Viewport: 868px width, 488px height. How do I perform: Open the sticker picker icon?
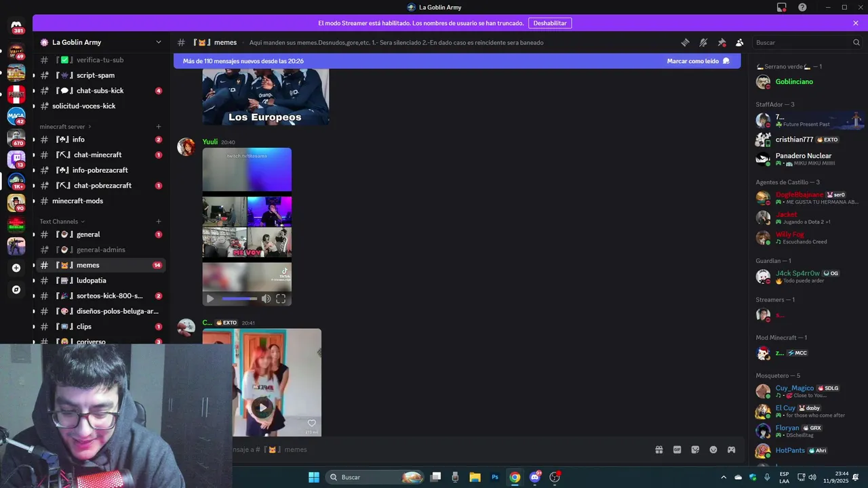point(695,449)
